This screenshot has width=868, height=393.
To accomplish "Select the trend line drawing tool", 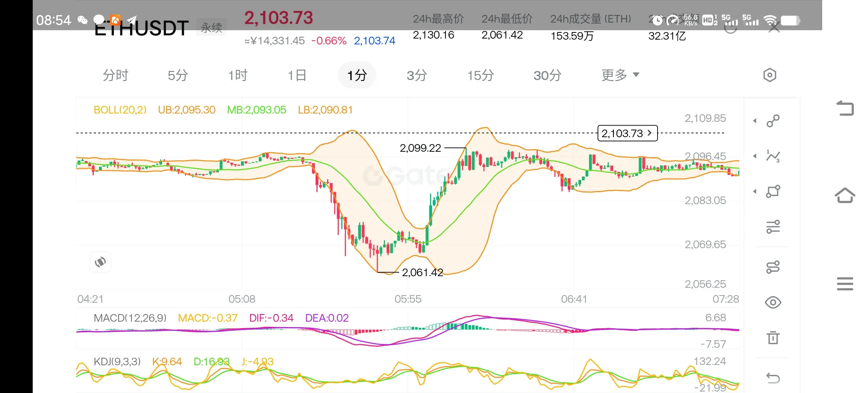I will (773, 121).
